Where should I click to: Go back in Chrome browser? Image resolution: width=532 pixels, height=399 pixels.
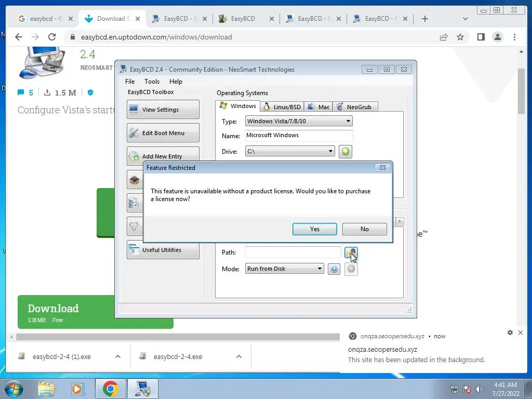[19, 37]
